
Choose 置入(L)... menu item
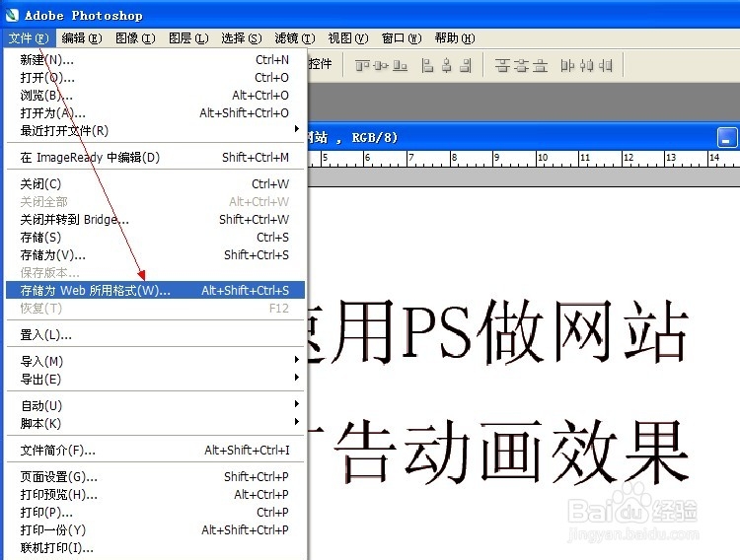click(x=155, y=335)
